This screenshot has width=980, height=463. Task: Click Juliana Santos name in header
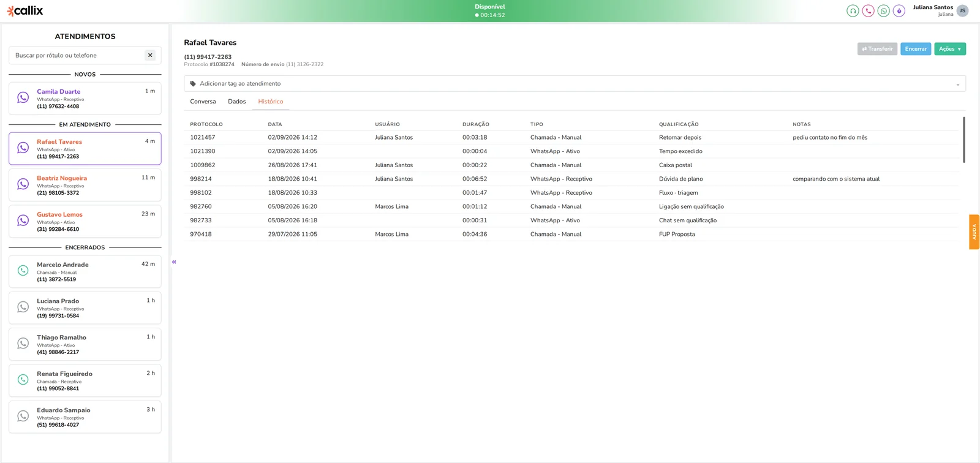[x=933, y=7]
